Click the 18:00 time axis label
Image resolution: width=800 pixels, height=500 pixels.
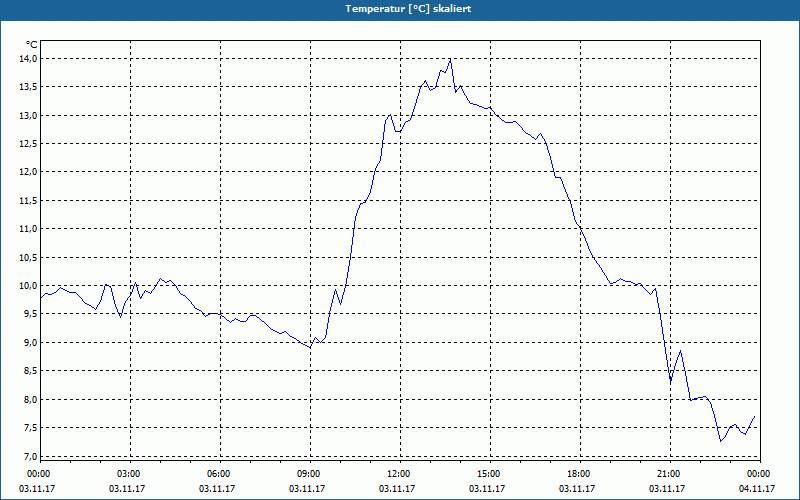[580, 474]
